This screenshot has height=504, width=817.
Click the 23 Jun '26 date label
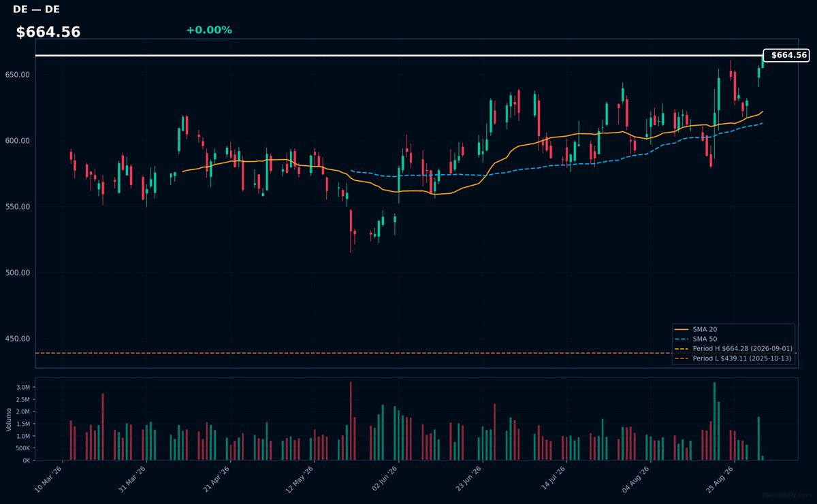468,478
